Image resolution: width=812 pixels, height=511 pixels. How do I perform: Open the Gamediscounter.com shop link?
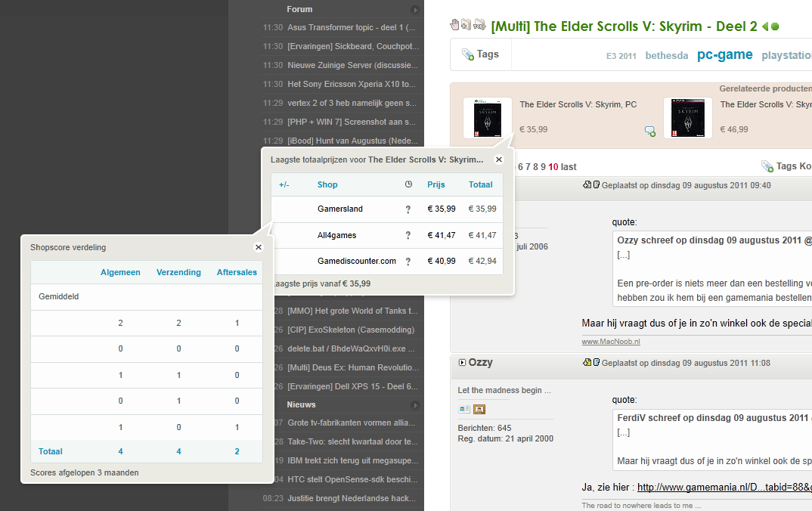[357, 261]
